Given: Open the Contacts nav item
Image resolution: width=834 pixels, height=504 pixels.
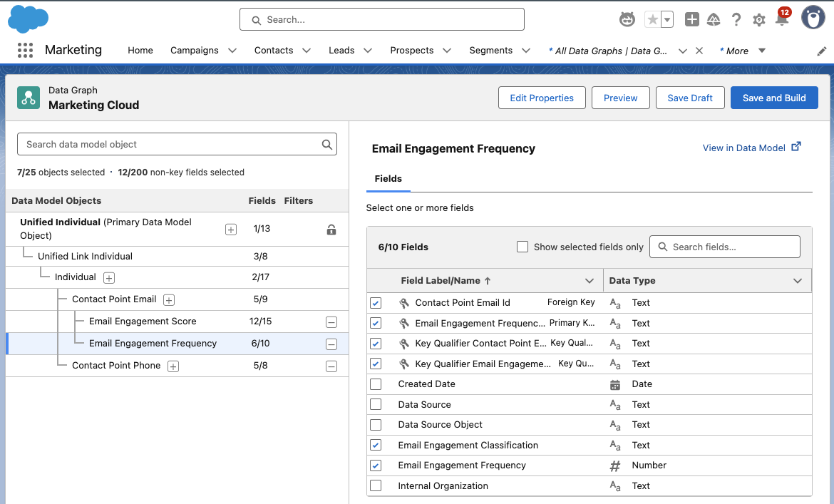Looking at the screenshot, I should (274, 50).
